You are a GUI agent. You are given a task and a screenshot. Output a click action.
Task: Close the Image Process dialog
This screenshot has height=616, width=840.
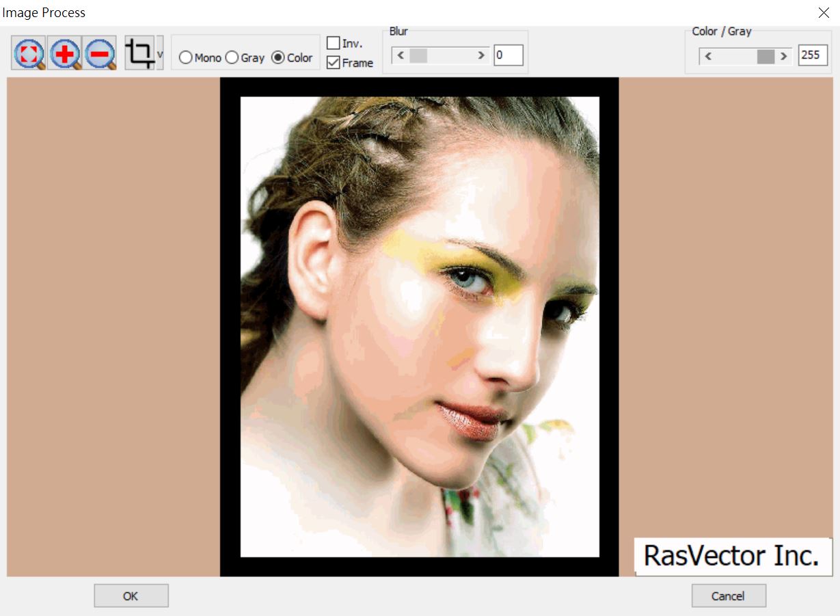click(824, 12)
